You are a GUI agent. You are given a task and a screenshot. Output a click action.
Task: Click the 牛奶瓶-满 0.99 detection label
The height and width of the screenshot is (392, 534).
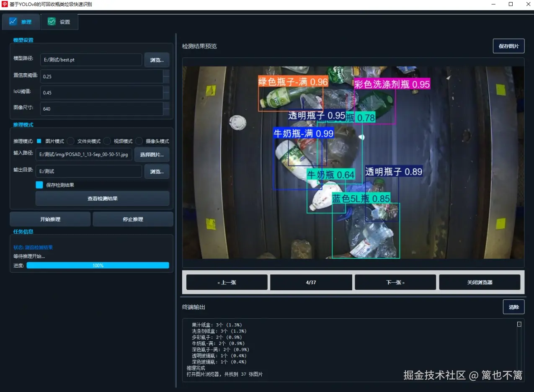click(303, 133)
